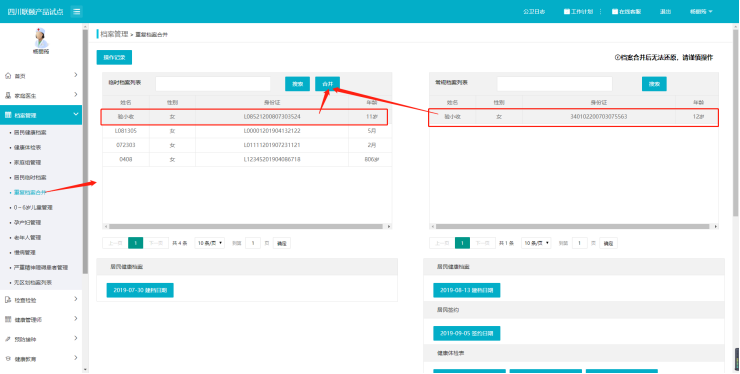Click the nurse avatar picture

point(41,37)
